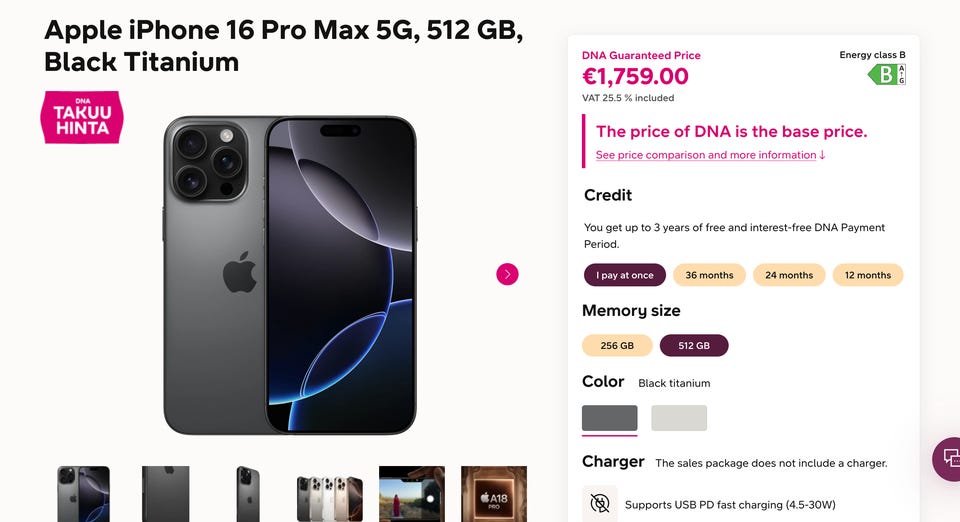
Task: Show the front-and-back phone thumbnail
Action: point(83,494)
